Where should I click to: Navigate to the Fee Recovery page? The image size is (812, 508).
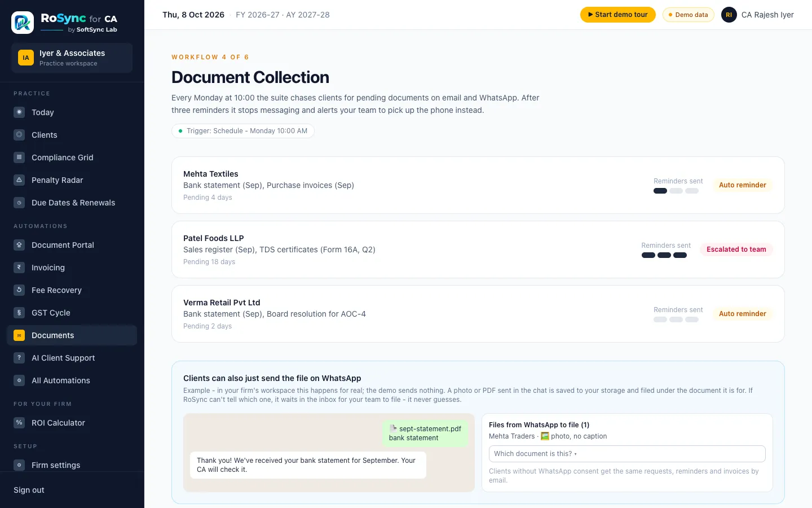click(72, 290)
